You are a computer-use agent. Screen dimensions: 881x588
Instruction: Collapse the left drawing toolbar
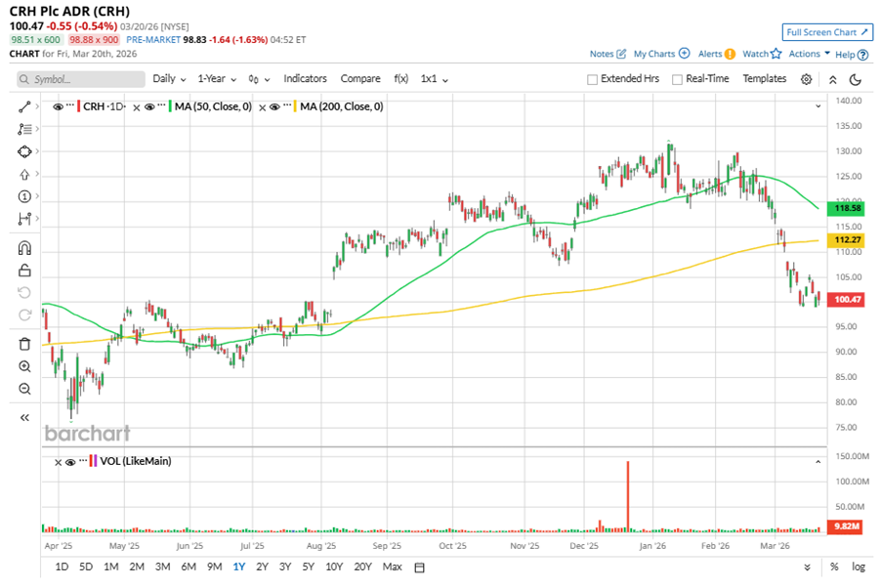24,418
